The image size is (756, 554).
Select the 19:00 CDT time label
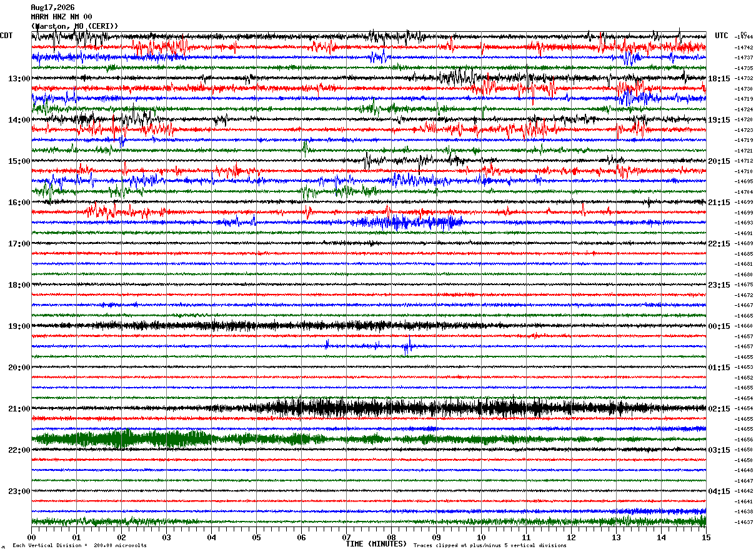(19, 326)
